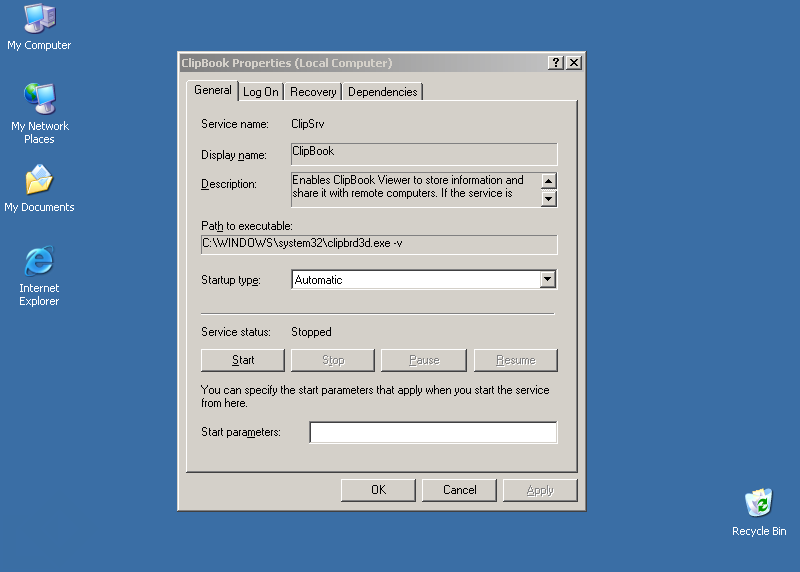The height and width of the screenshot is (572, 800).
Task: Click the disabled Stop button
Action: pyautogui.click(x=333, y=360)
